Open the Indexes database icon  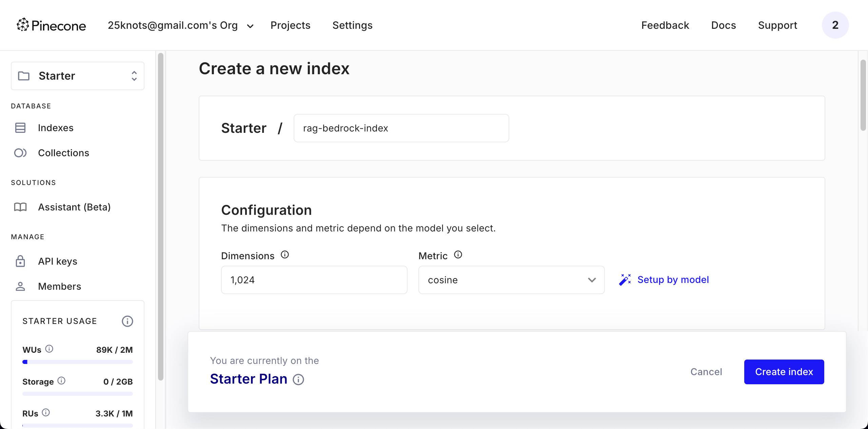coord(20,128)
